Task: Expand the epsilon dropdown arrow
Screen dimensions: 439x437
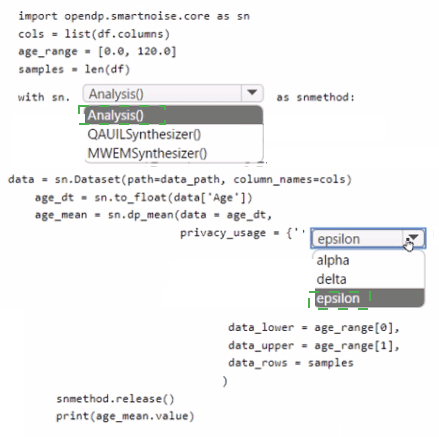Action: coord(414,238)
